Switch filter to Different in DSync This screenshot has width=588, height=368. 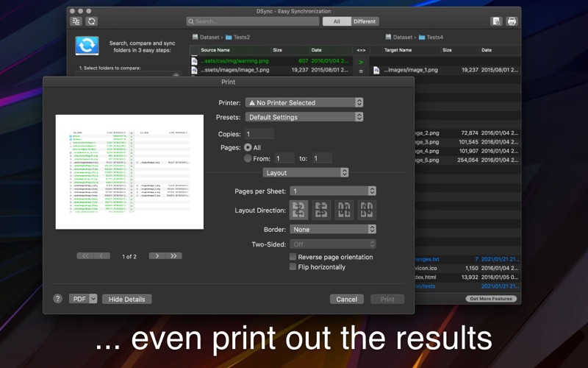click(365, 21)
